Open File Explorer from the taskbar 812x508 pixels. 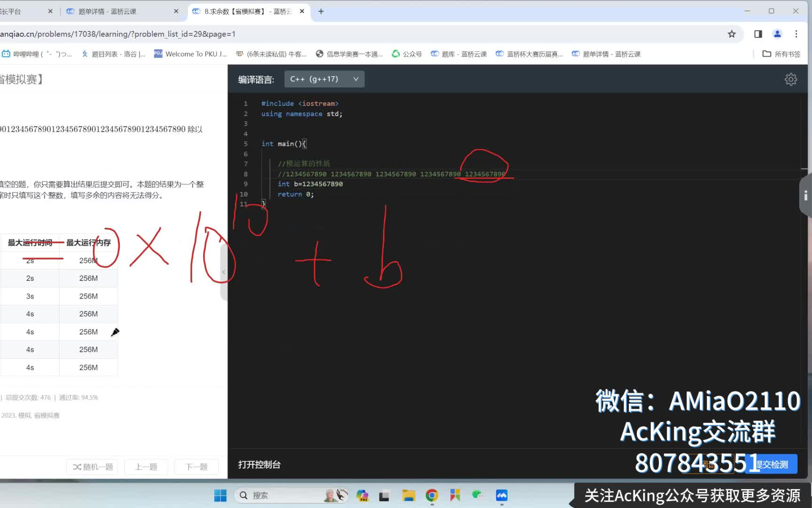coord(408,495)
